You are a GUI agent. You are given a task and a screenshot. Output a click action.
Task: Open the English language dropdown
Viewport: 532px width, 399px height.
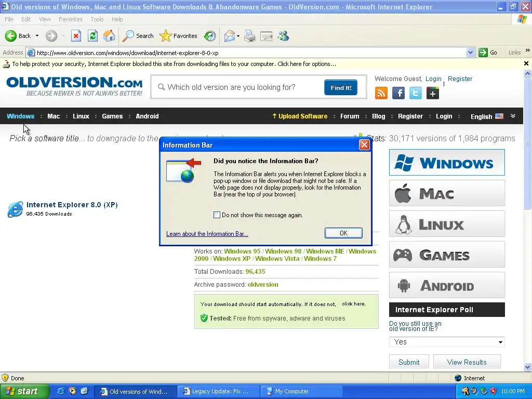click(x=487, y=116)
